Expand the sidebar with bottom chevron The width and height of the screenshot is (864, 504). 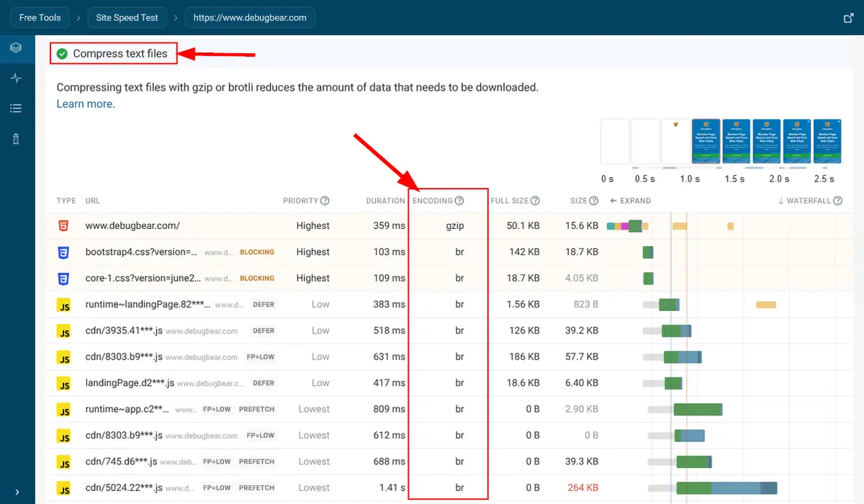(x=17, y=492)
